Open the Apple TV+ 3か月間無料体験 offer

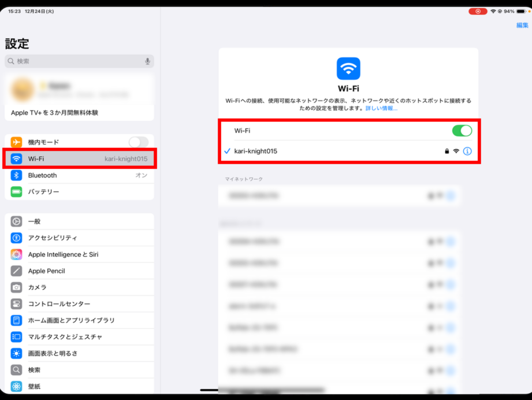point(79,113)
